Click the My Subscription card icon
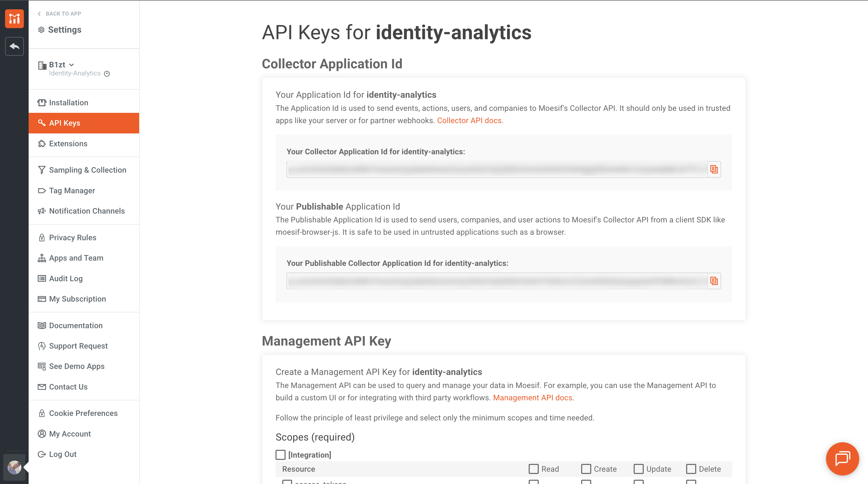This screenshot has height=484, width=868. [42, 299]
